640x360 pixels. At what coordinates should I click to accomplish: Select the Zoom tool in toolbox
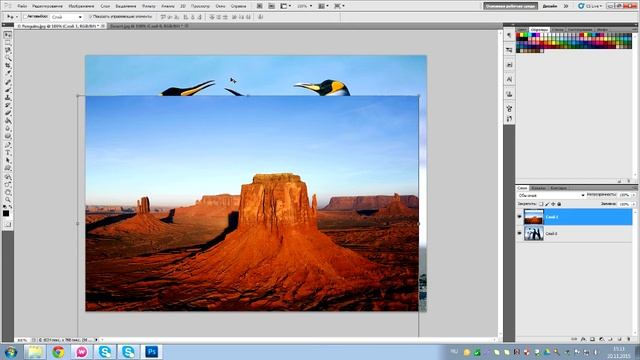point(8,200)
